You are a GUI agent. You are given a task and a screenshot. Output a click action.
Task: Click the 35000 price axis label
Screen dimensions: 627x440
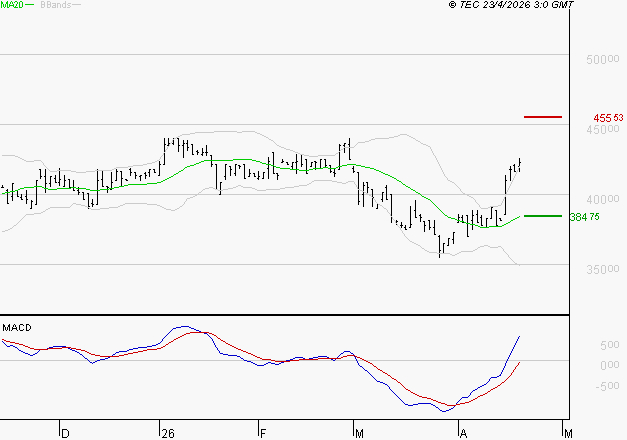(x=603, y=269)
